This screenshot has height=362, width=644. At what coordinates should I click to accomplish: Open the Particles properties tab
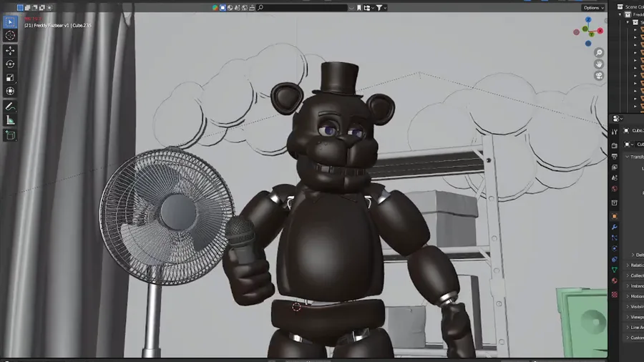click(x=615, y=238)
